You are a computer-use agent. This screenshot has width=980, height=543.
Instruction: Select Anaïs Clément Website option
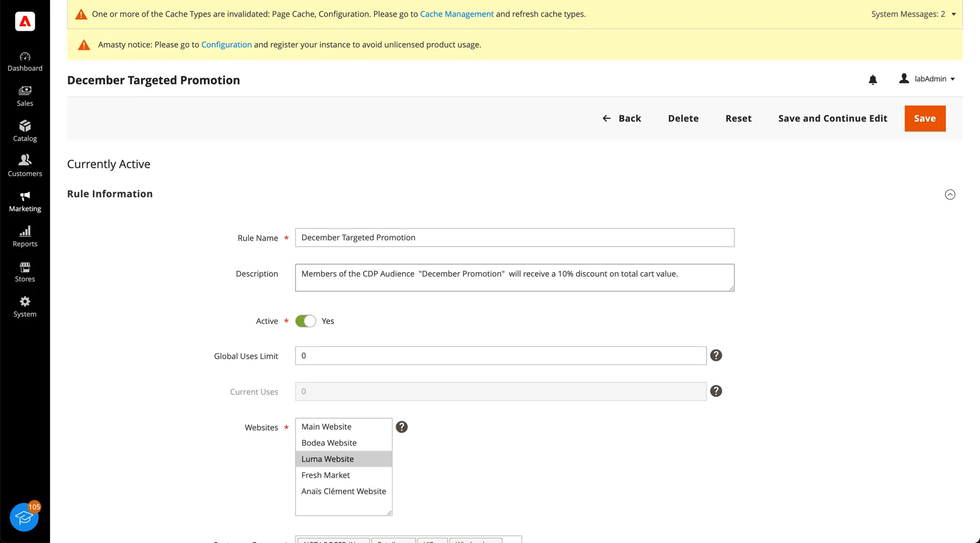(344, 491)
